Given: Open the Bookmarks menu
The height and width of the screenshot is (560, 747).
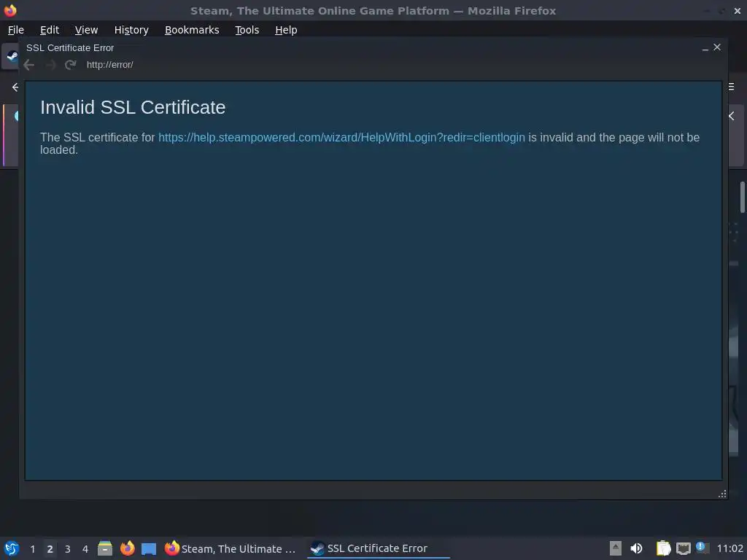Looking at the screenshot, I should point(192,30).
